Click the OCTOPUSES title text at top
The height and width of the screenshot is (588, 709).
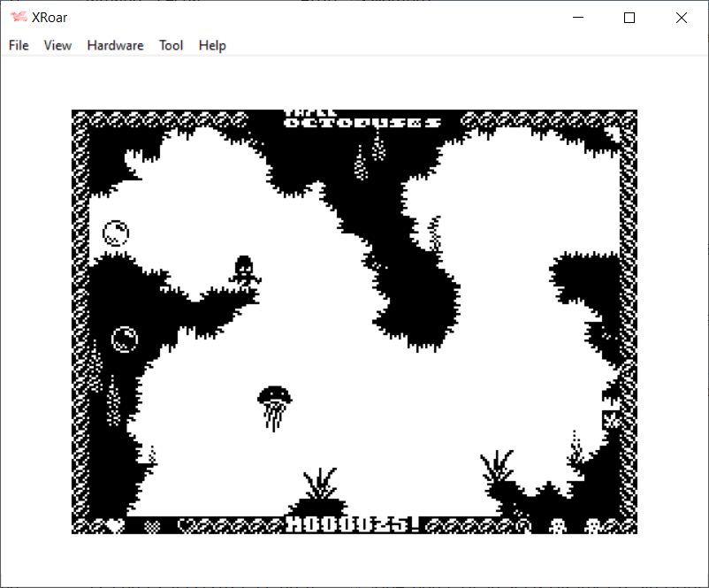click(362, 121)
